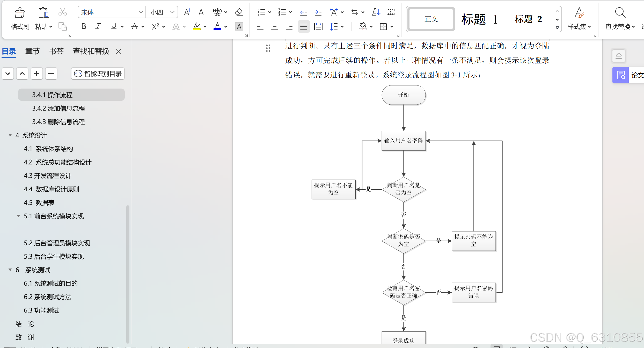This screenshot has width=644, height=348.
Task: Align text right
Action: tap(289, 26)
